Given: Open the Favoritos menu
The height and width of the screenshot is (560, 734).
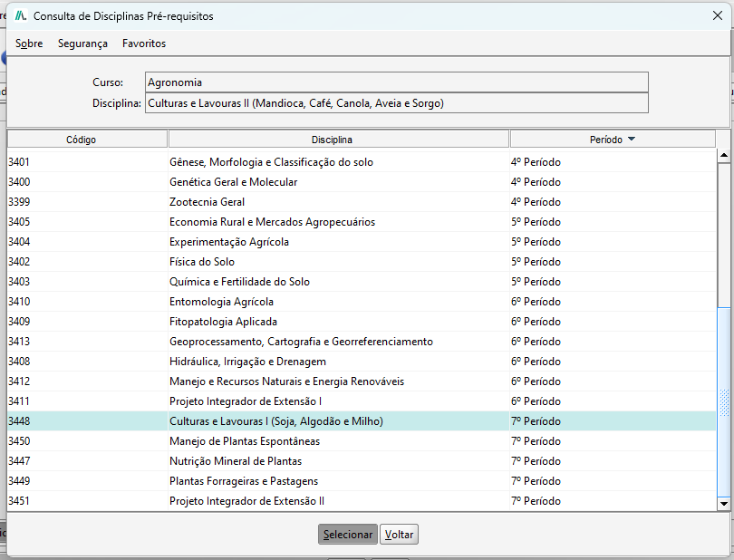Looking at the screenshot, I should 144,43.
